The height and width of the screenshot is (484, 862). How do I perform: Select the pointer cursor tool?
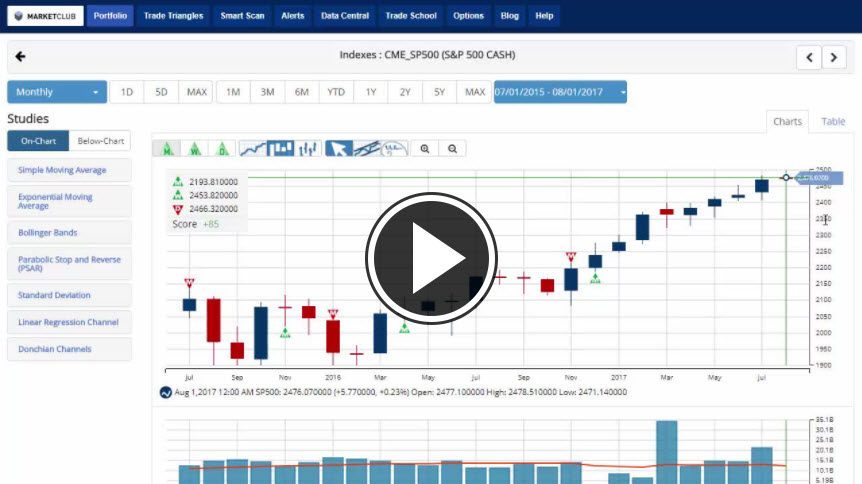(x=339, y=149)
